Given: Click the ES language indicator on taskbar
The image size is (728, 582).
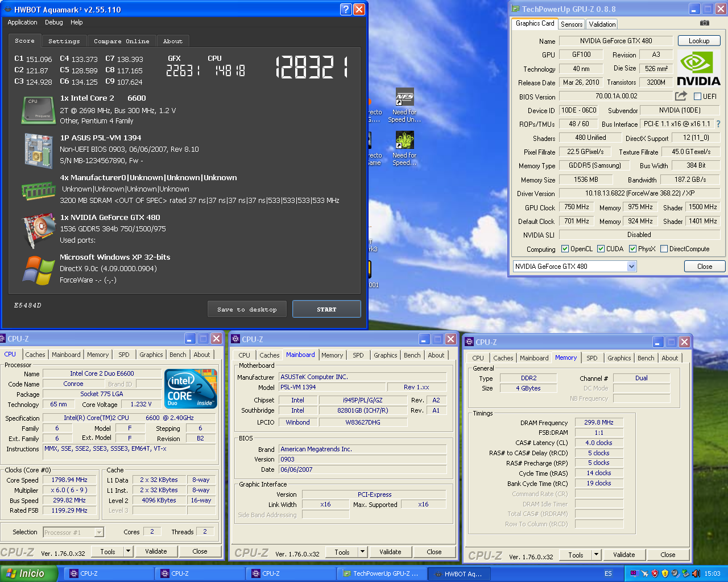Looking at the screenshot, I should pos(608,573).
